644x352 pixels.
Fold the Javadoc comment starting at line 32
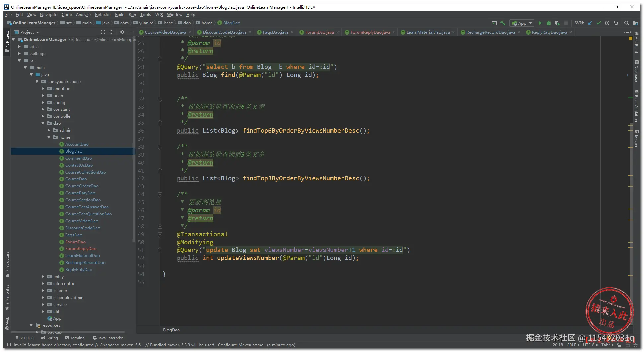click(160, 99)
